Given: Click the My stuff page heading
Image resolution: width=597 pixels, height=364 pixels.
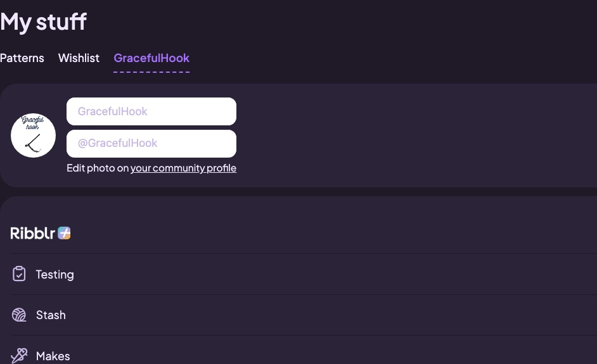Looking at the screenshot, I should click(43, 22).
